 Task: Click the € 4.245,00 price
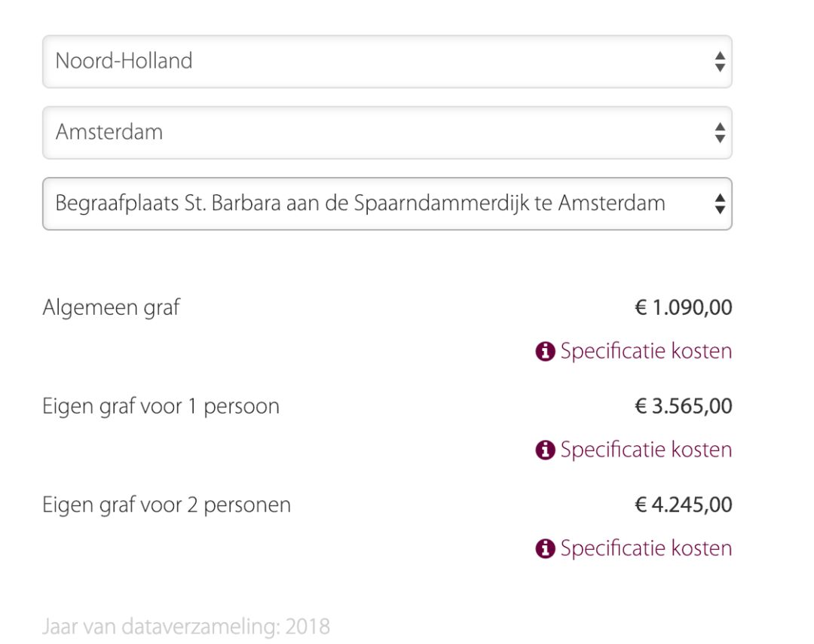point(683,505)
